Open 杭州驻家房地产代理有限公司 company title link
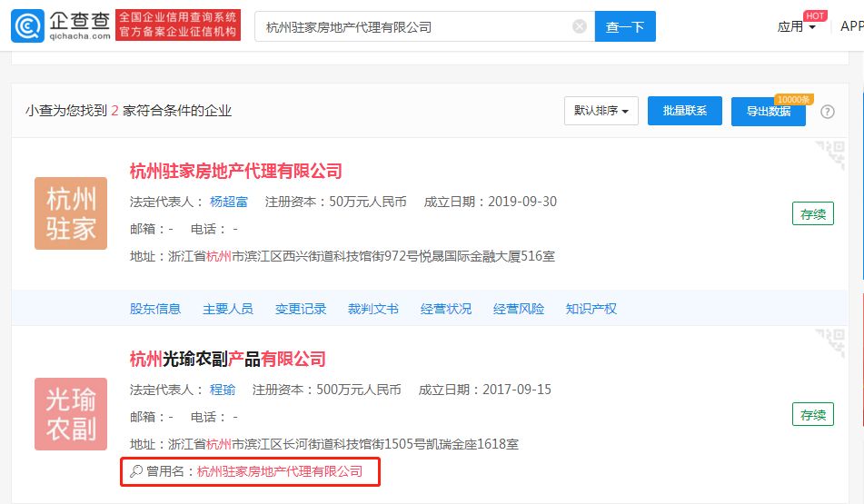Screen dimensions: 864x504 pos(236,171)
